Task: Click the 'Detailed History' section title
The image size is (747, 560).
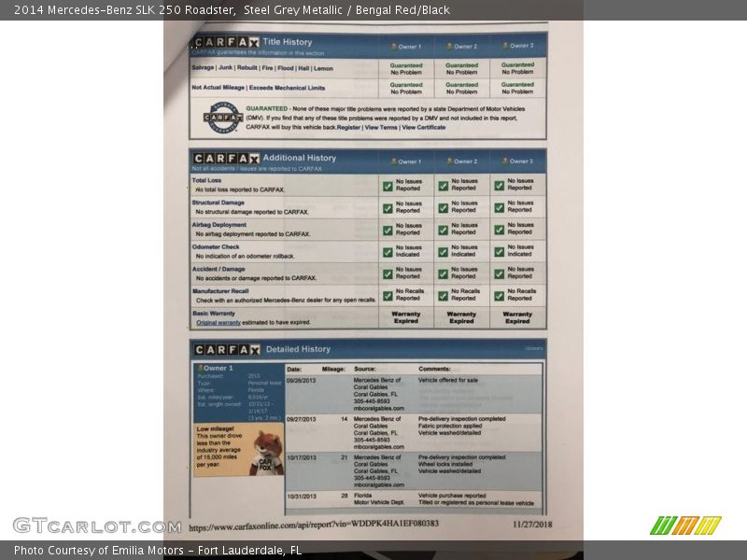Action: (298, 349)
